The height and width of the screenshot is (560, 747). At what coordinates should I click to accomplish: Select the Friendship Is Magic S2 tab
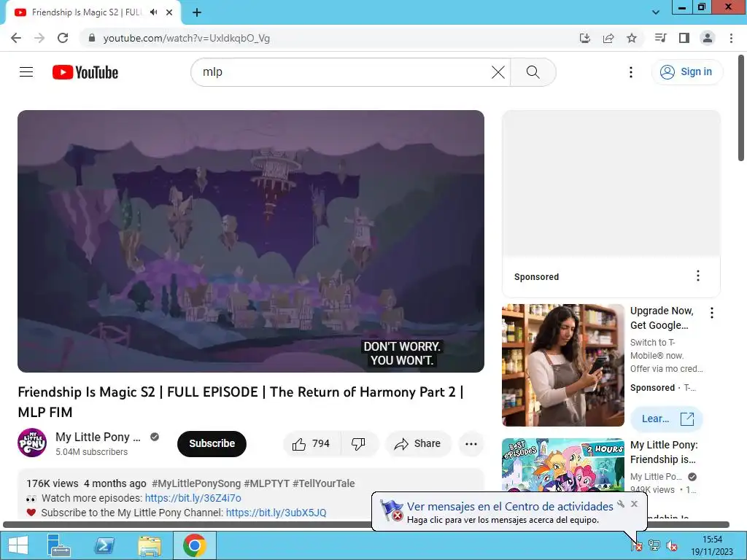coord(86,12)
